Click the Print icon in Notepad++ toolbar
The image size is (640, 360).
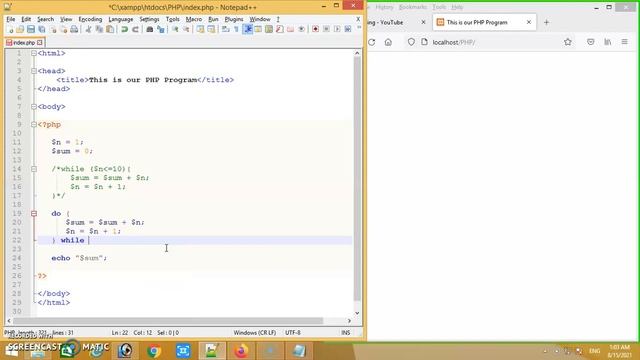pyautogui.click(x=74, y=29)
